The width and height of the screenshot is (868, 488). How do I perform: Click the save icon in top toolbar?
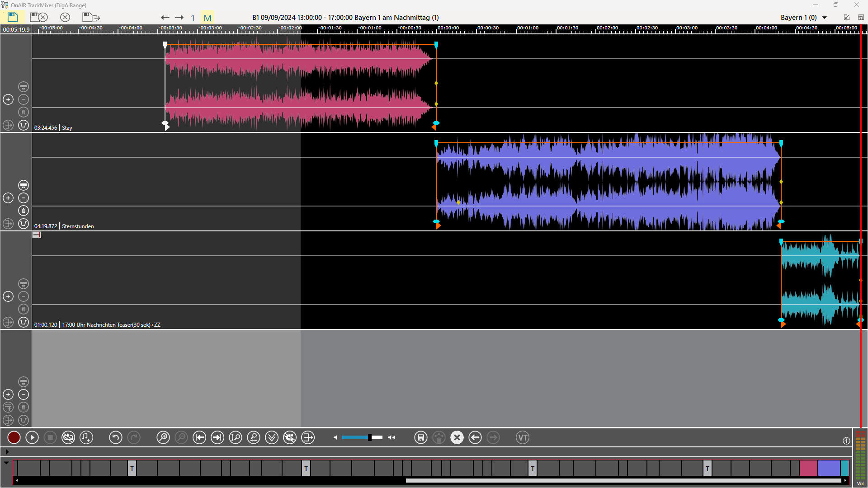pyautogui.click(x=13, y=17)
